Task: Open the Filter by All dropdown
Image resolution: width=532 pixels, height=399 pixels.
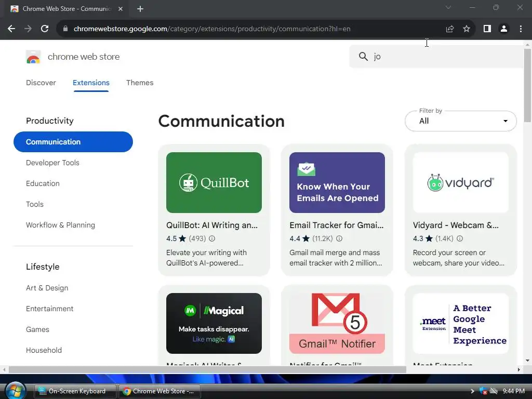Action: pyautogui.click(x=460, y=121)
